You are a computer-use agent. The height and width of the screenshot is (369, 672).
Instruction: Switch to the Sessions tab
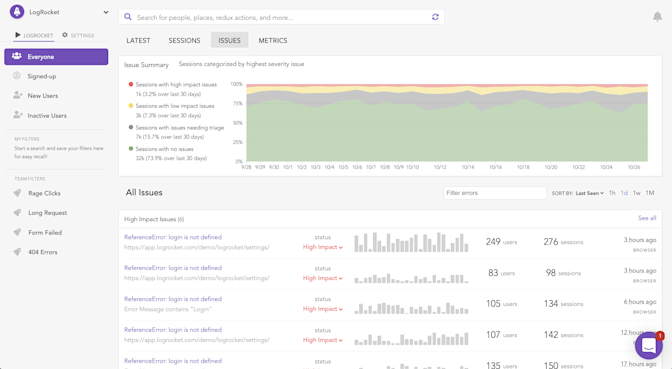(x=184, y=40)
